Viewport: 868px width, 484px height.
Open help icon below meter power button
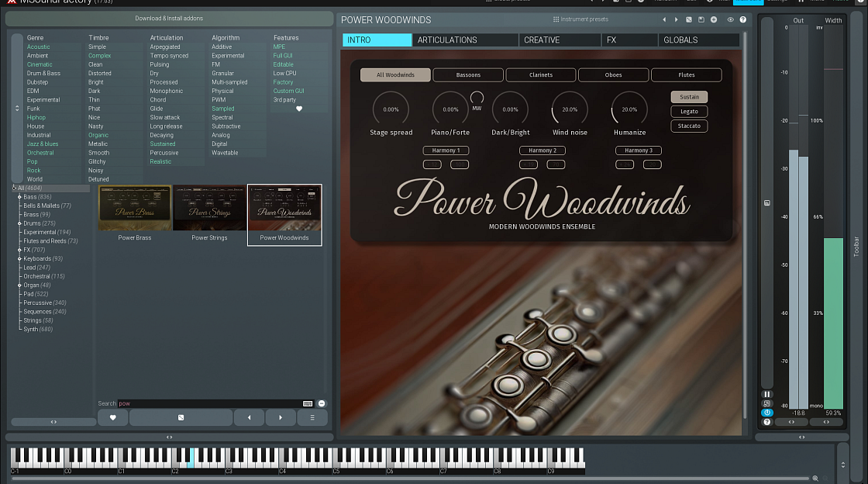[766, 422]
